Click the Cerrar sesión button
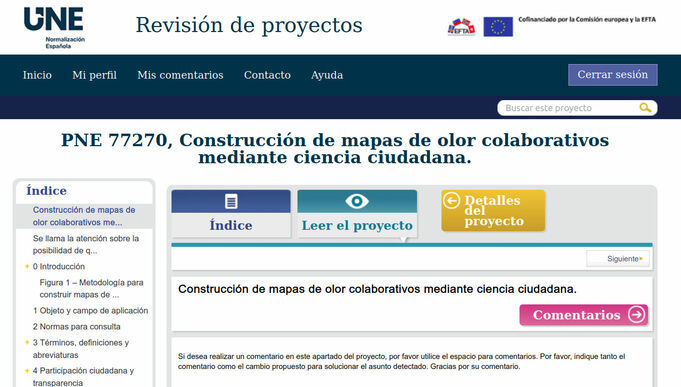 click(612, 75)
